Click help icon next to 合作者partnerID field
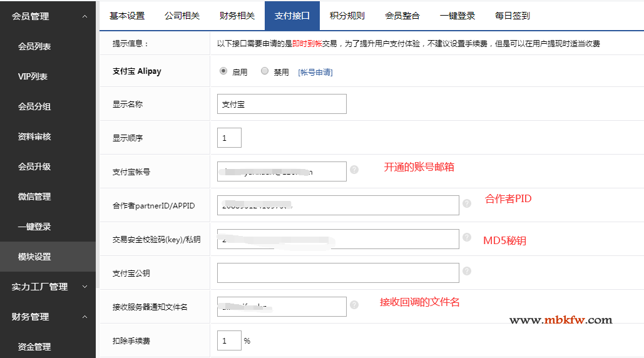 coord(466,203)
